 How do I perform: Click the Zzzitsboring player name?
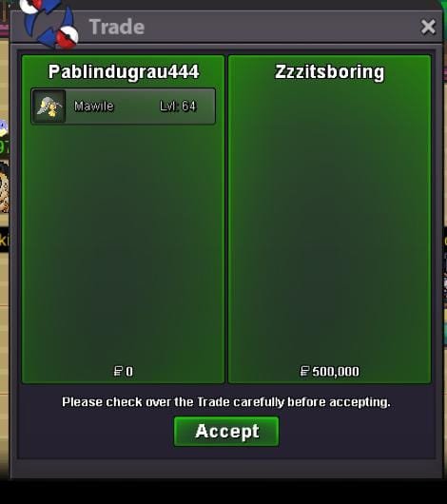pos(329,71)
